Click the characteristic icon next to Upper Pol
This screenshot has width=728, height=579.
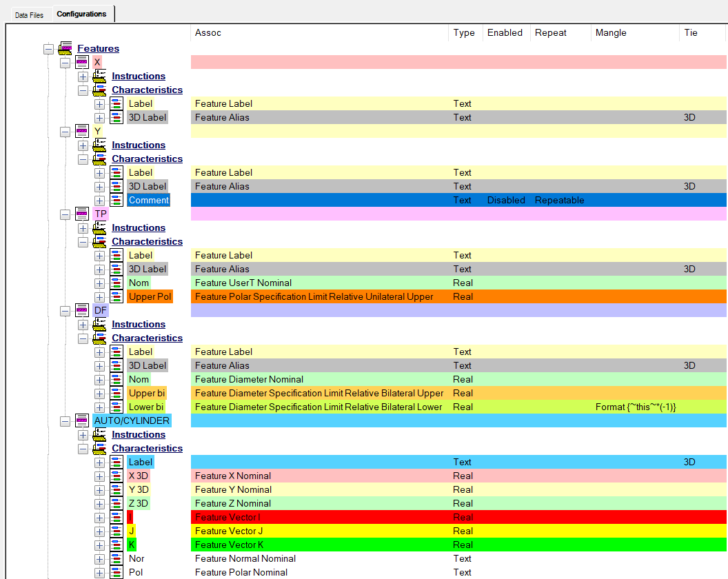point(116,296)
